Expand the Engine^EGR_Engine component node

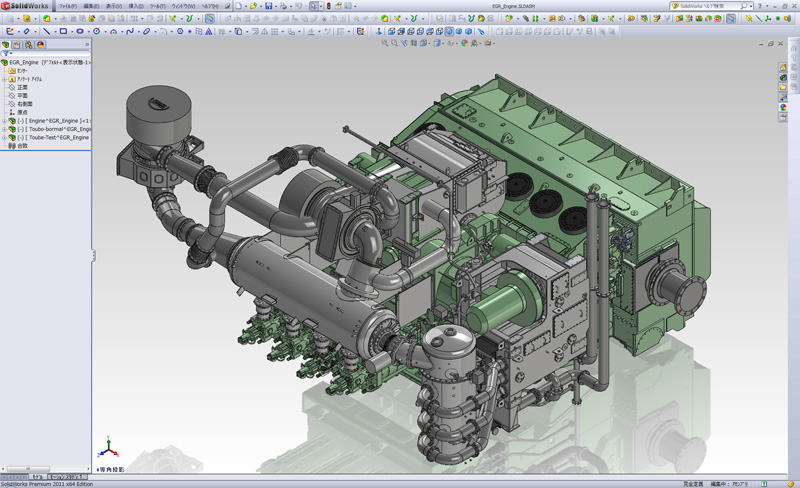(4, 121)
